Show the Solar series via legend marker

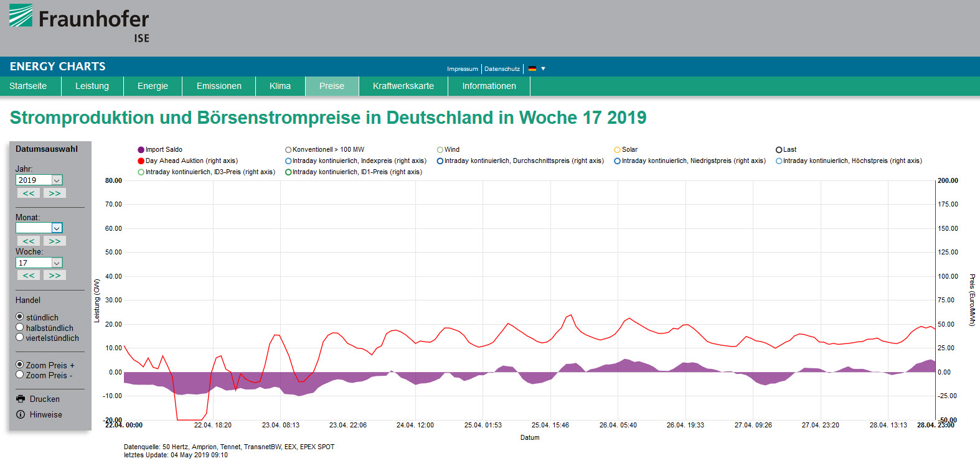pyautogui.click(x=617, y=150)
